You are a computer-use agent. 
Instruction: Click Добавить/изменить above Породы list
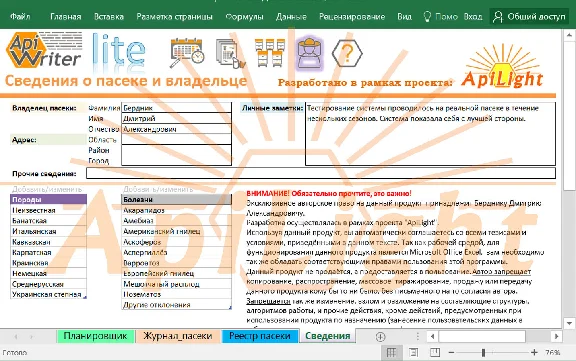tap(47, 189)
